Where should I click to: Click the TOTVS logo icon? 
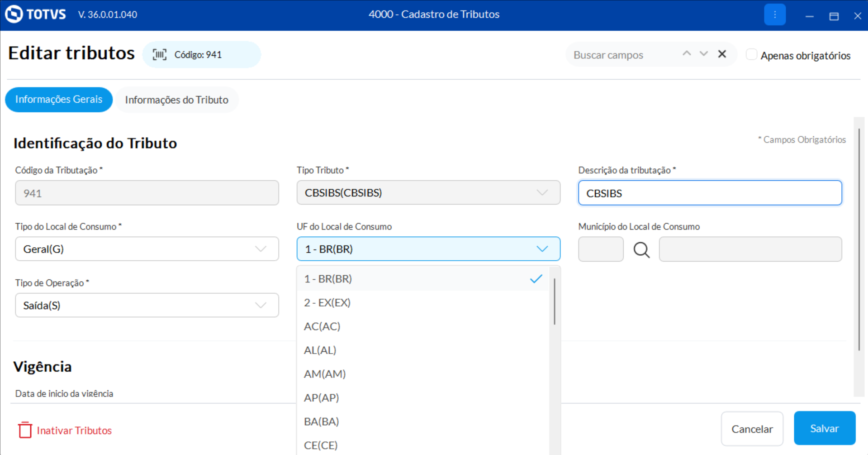14,14
